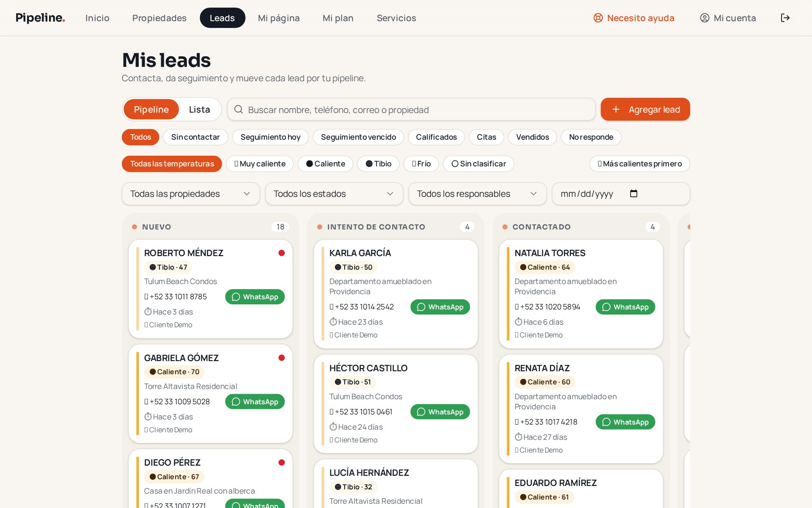Screen dimensions: 812x508
Task: Click the Mi cuenta user icon
Action: (x=705, y=18)
